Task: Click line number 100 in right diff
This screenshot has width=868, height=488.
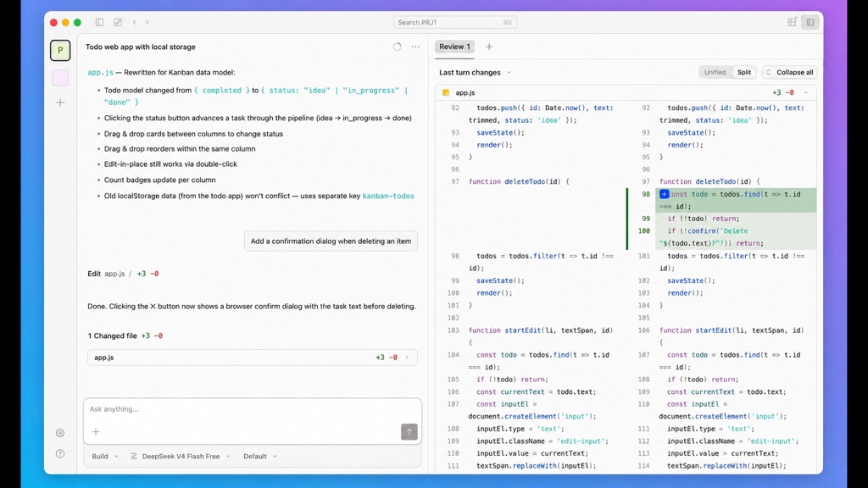Action: (x=644, y=230)
